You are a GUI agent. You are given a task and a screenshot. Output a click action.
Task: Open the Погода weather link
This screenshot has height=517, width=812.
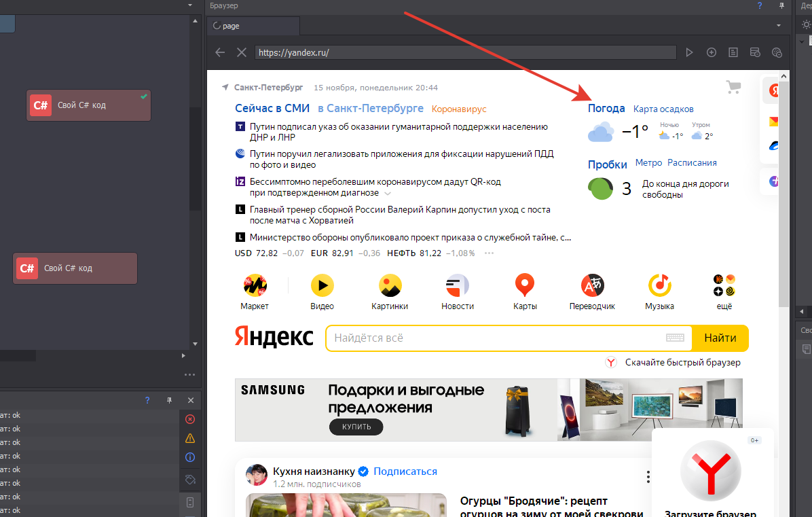click(x=606, y=108)
